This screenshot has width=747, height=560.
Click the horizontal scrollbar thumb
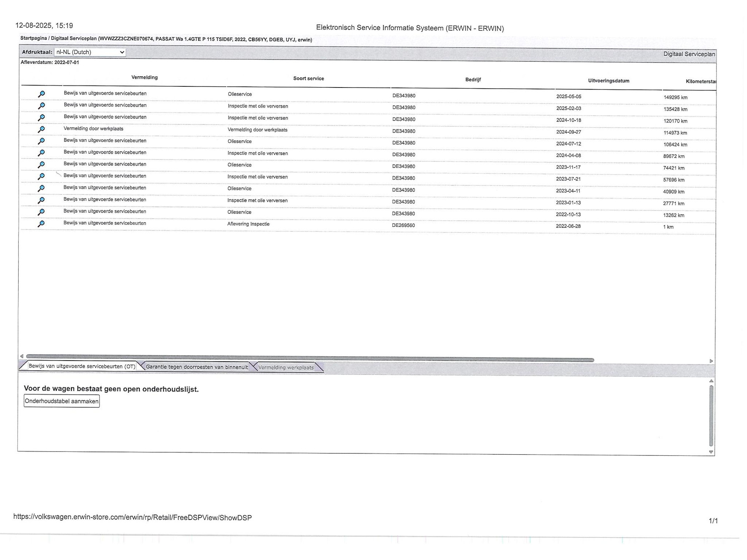click(x=310, y=359)
